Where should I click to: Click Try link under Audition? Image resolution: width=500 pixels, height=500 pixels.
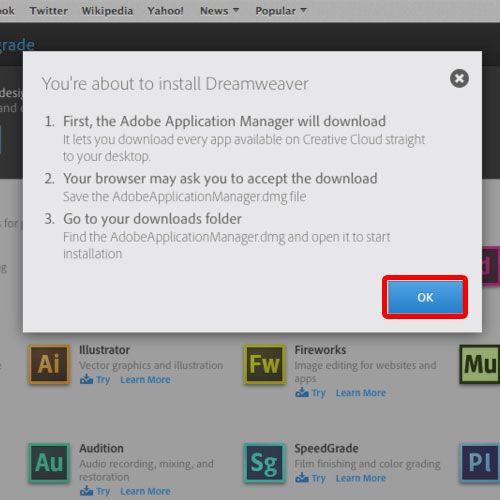(x=95, y=491)
